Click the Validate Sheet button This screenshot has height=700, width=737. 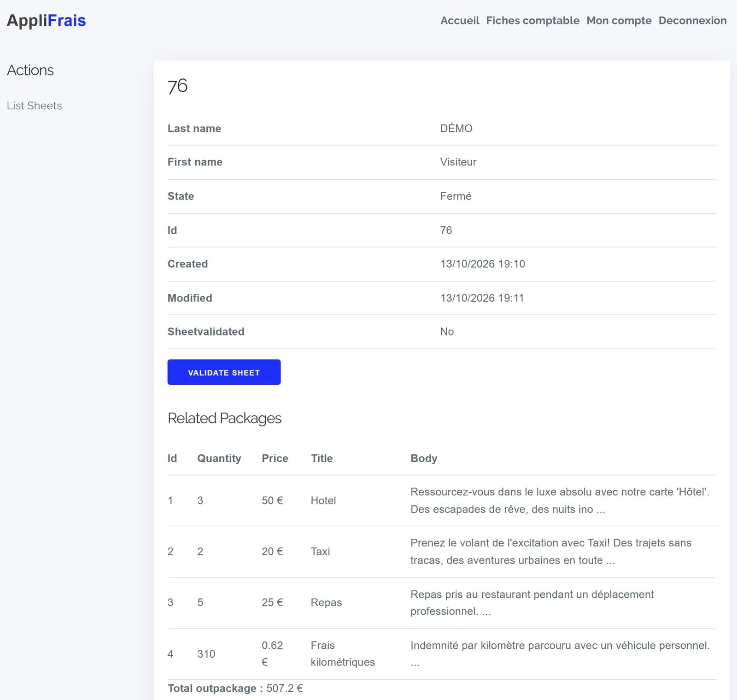click(224, 372)
